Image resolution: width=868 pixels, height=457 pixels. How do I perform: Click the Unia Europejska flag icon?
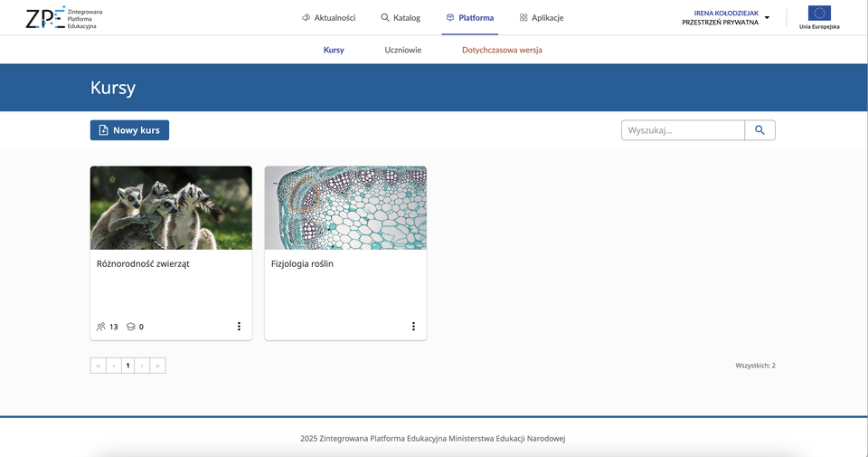click(819, 14)
